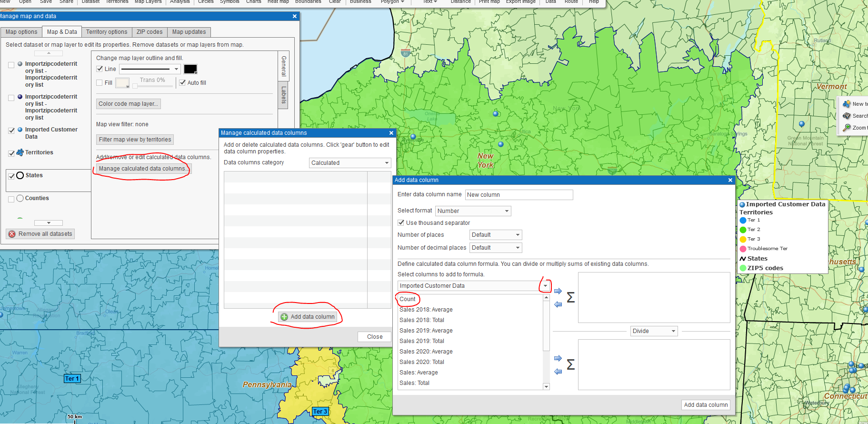This screenshot has width=868, height=424.
Task: Open the Divide operation dropdown
Action: coord(654,331)
